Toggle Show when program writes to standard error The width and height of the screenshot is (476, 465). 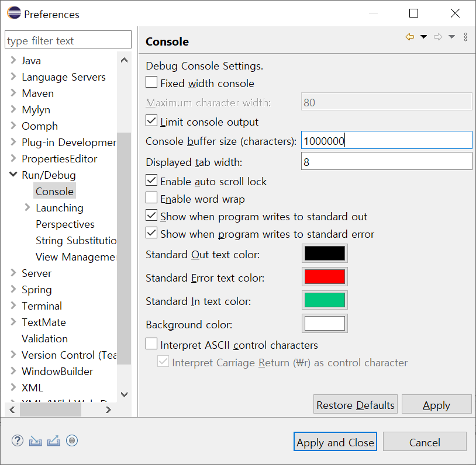[151, 233]
